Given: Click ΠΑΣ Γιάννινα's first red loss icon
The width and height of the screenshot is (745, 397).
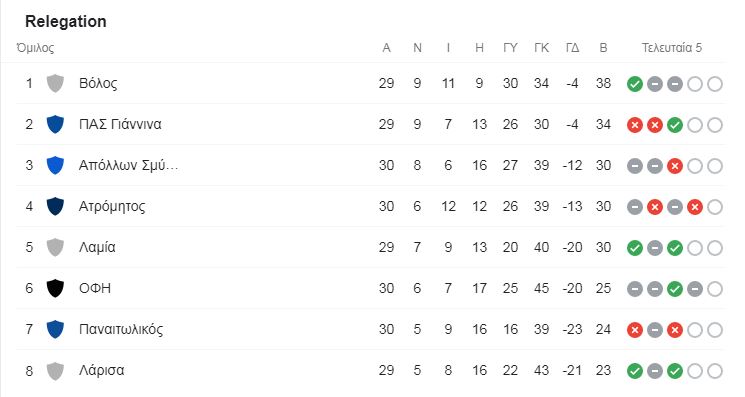Looking at the screenshot, I should coord(635,125).
